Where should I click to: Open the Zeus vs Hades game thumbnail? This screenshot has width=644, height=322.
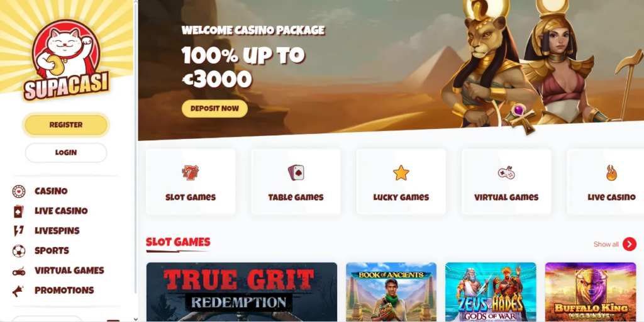click(491, 292)
